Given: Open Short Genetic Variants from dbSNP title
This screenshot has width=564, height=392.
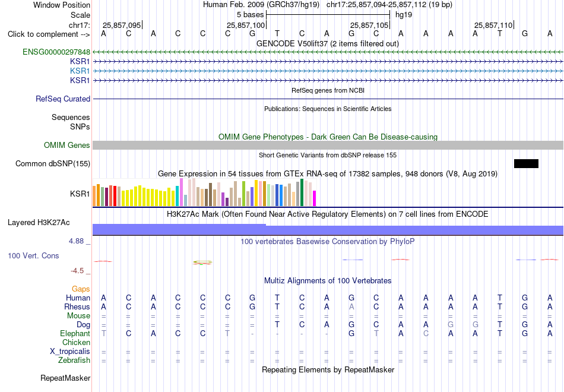Looking at the screenshot, I should pyautogui.click(x=328, y=155).
